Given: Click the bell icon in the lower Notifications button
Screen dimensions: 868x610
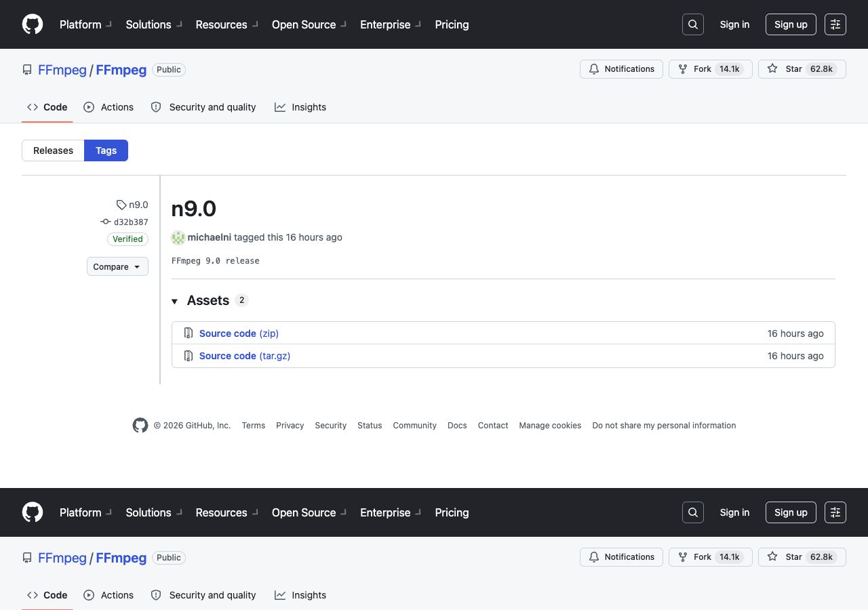Looking at the screenshot, I should (x=594, y=557).
